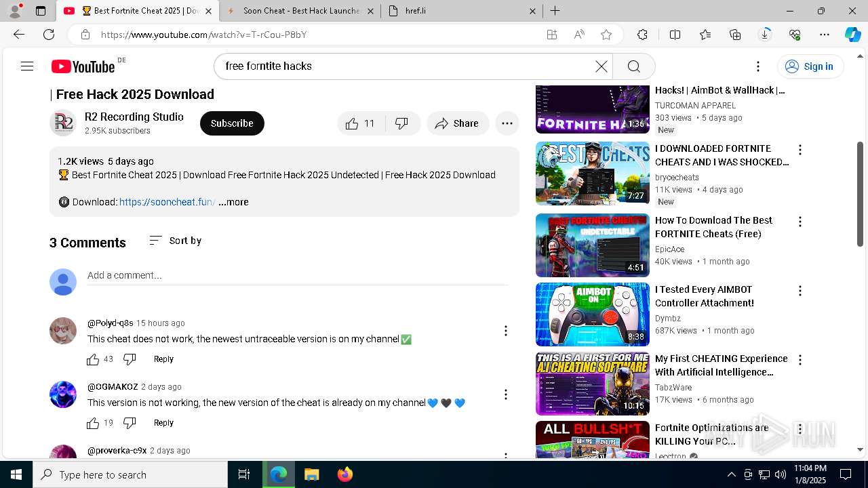Screen dimensions: 868x488
Task: Open Sort by comments dropdown
Action: (176, 241)
